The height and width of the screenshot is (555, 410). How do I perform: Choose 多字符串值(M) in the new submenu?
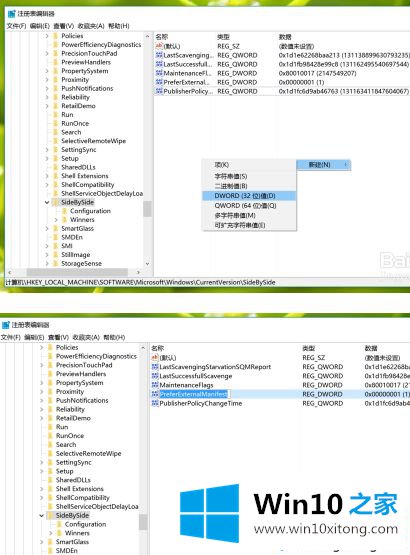[249, 215]
